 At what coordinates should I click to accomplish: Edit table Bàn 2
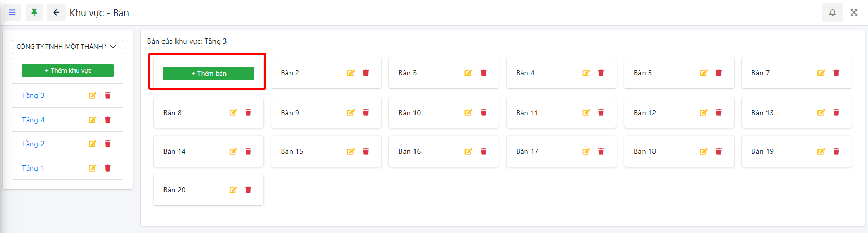click(351, 73)
